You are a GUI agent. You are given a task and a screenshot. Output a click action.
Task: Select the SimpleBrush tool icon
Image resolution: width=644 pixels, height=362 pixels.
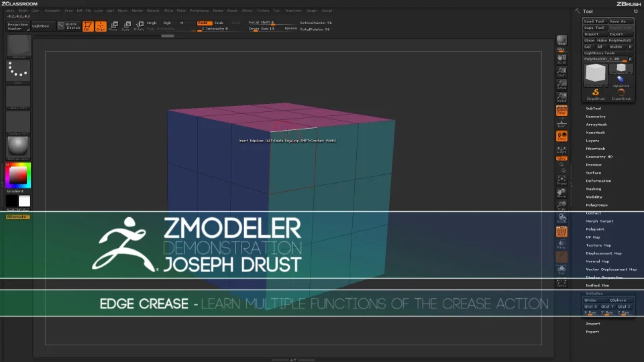[x=596, y=95]
